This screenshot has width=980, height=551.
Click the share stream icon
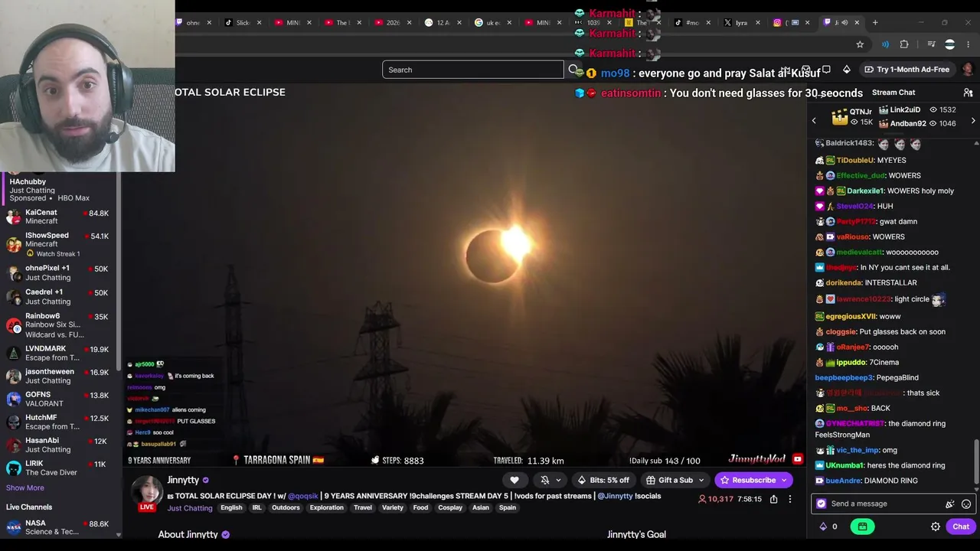773,499
